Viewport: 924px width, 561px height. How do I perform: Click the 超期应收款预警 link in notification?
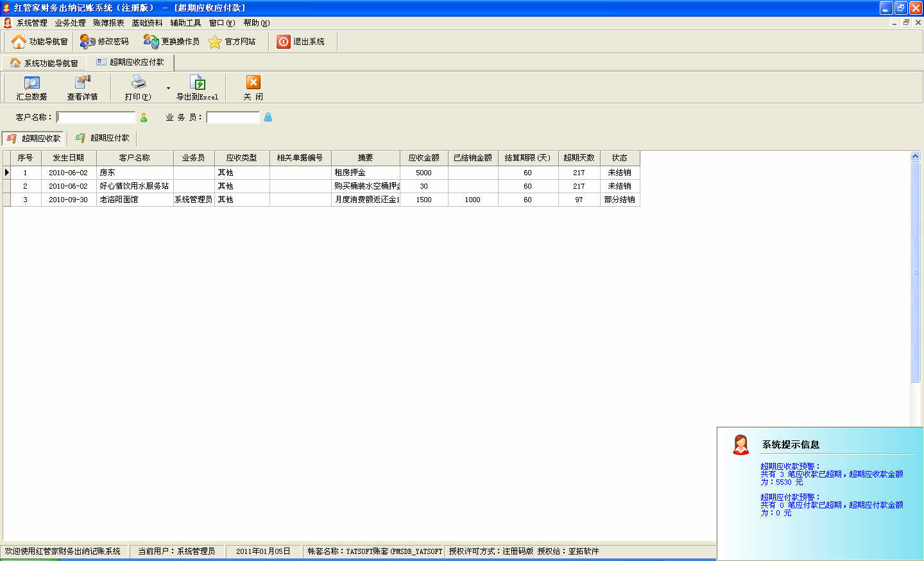tap(790, 467)
